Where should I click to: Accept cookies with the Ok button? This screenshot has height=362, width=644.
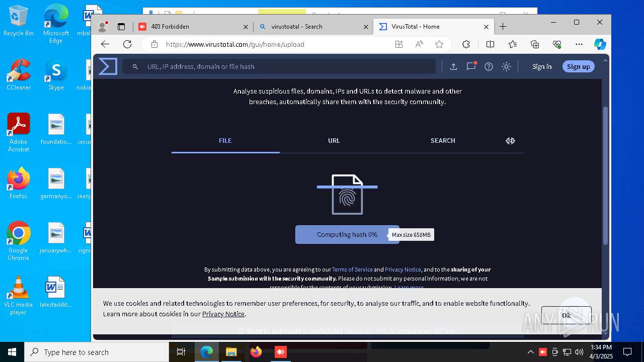(567, 315)
